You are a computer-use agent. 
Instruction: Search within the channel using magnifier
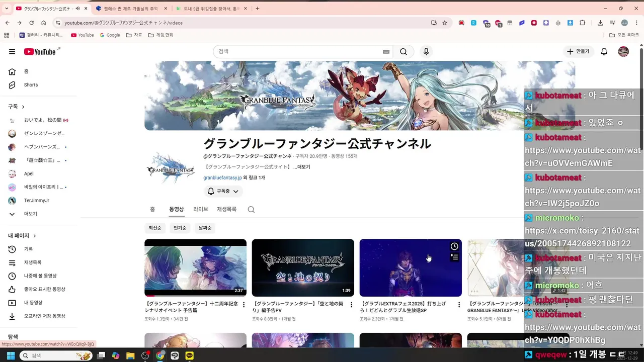251,209
